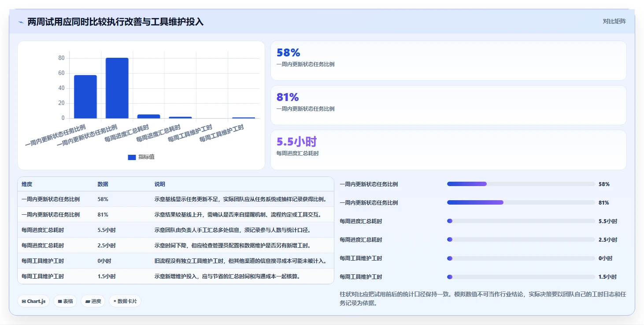Click description starting 示意时间下降
The image size is (644, 325).
click(x=232, y=246)
